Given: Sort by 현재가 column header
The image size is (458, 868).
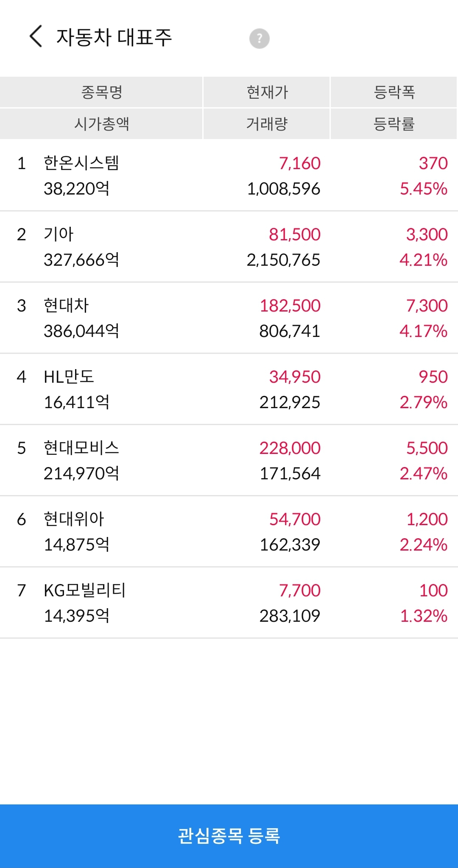Looking at the screenshot, I should 267,92.
